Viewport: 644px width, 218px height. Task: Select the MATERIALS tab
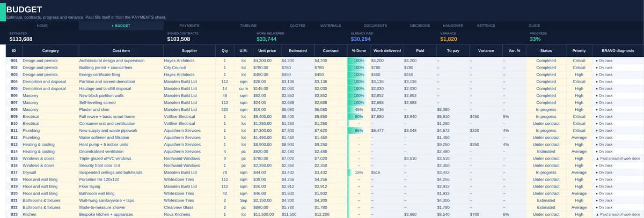pyautogui.click(x=331, y=26)
